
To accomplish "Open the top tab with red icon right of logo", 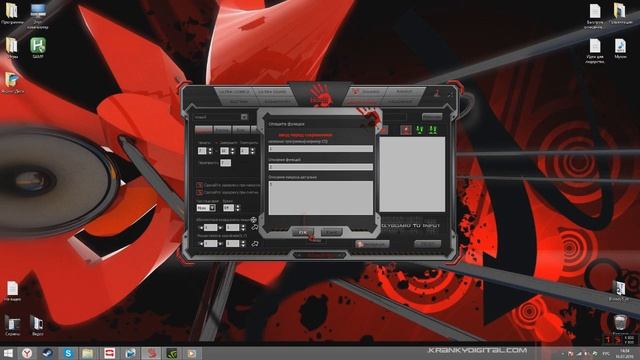I will (367, 92).
